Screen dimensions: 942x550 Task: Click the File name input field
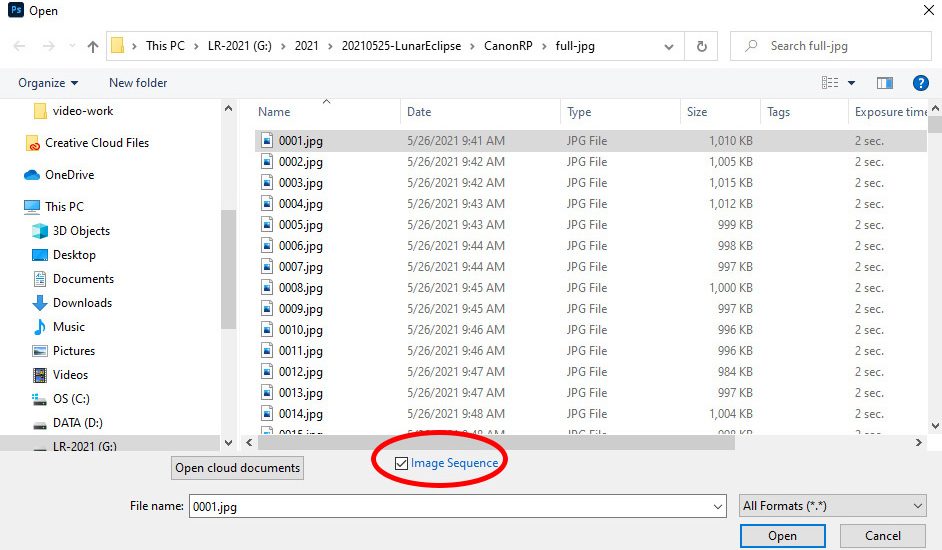450,506
